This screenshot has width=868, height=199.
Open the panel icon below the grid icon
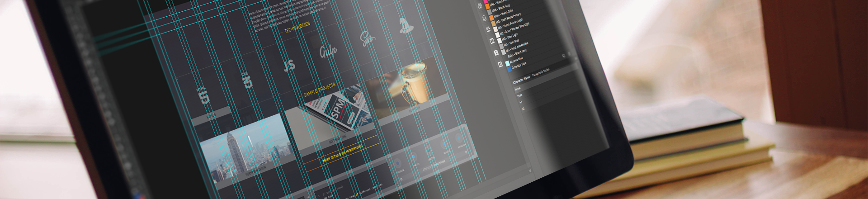pos(484,18)
